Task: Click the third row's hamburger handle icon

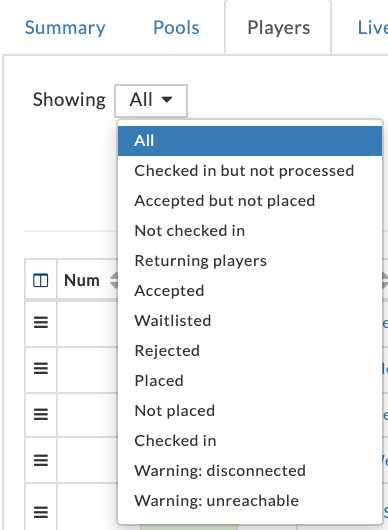Action: 41,414
